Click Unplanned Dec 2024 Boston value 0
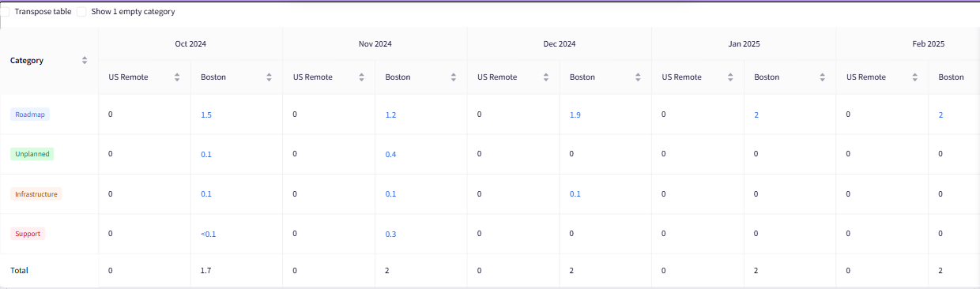 coord(572,154)
